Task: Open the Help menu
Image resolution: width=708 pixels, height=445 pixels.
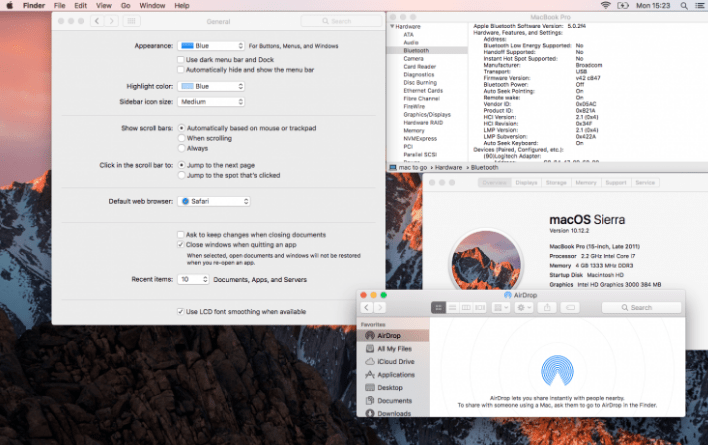Action: (x=182, y=5)
